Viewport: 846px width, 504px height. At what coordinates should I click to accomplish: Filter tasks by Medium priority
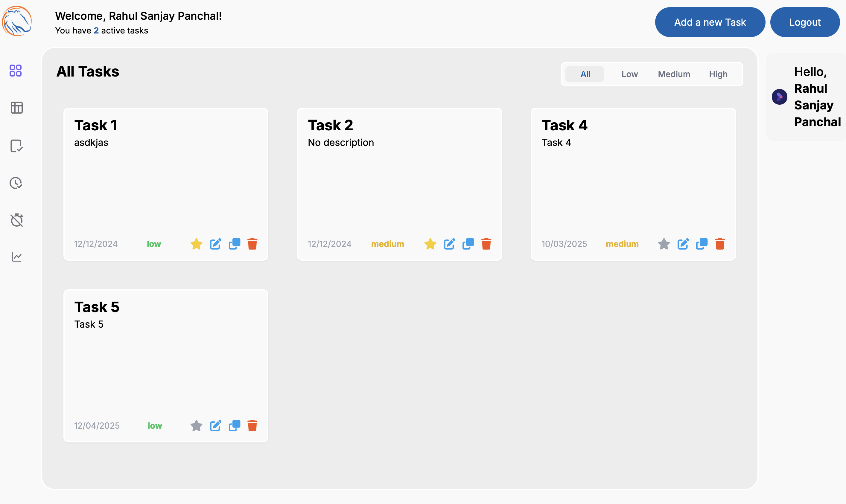(x=674, y=74)
